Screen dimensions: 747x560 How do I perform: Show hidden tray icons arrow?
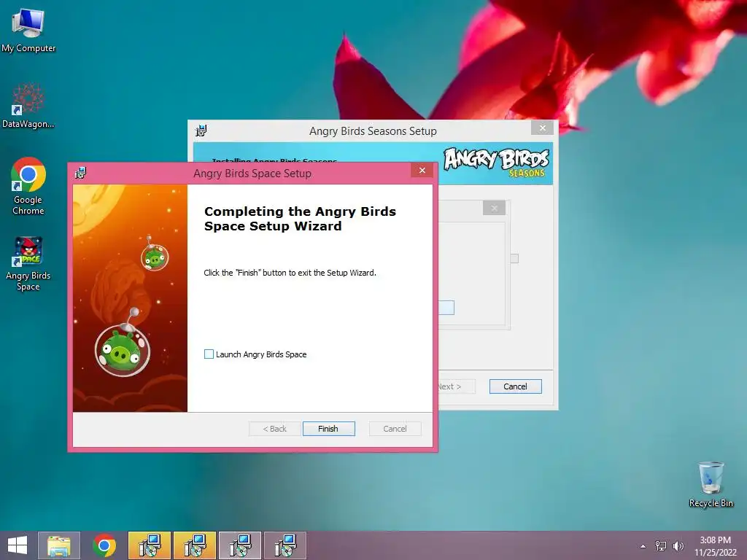click(x=643, y=546)
